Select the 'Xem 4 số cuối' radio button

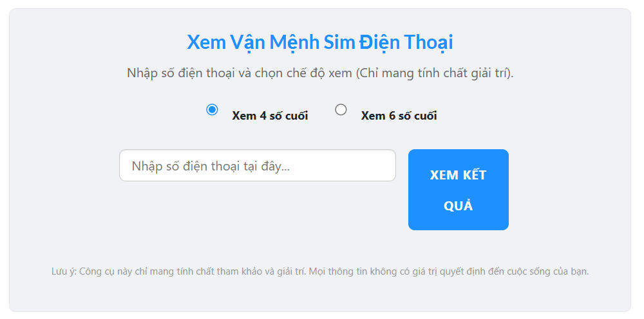(x=212, y=109)
